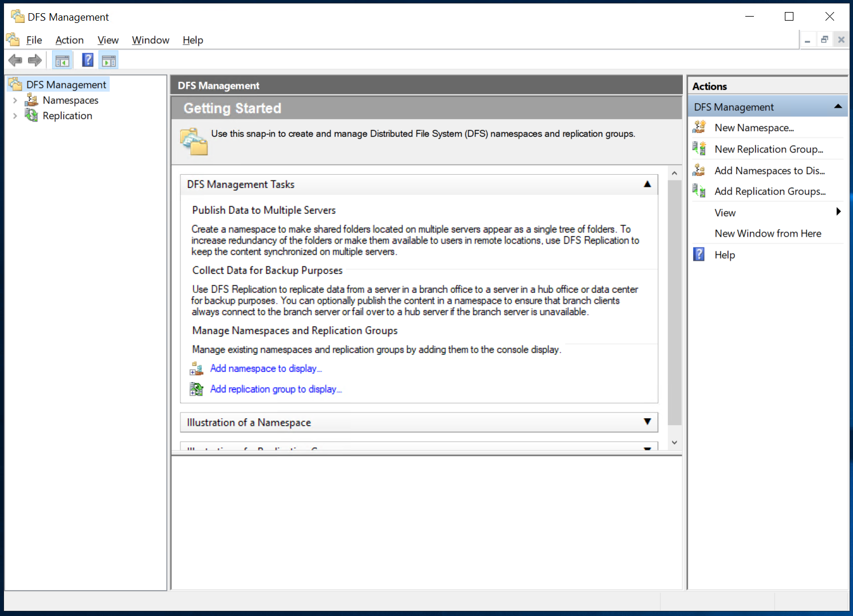Click icon beside Add replication group link
The height and width of the screenshot is (616, 853).
click(x=196, y=389)
